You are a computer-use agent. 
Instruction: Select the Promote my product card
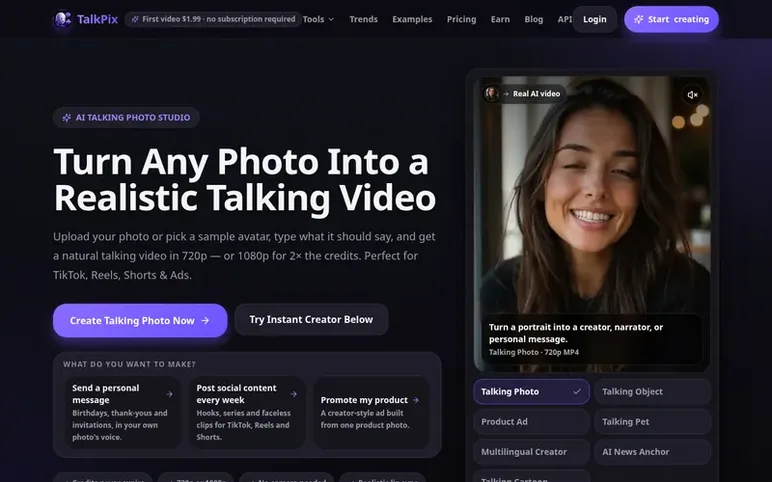point(371,412)
